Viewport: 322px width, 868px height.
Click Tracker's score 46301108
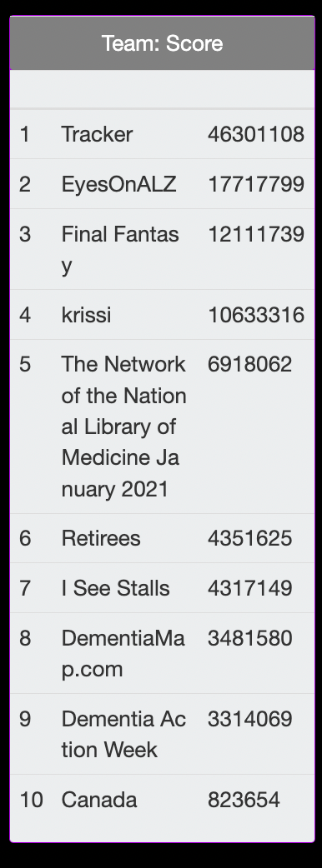tap(256, 134)
